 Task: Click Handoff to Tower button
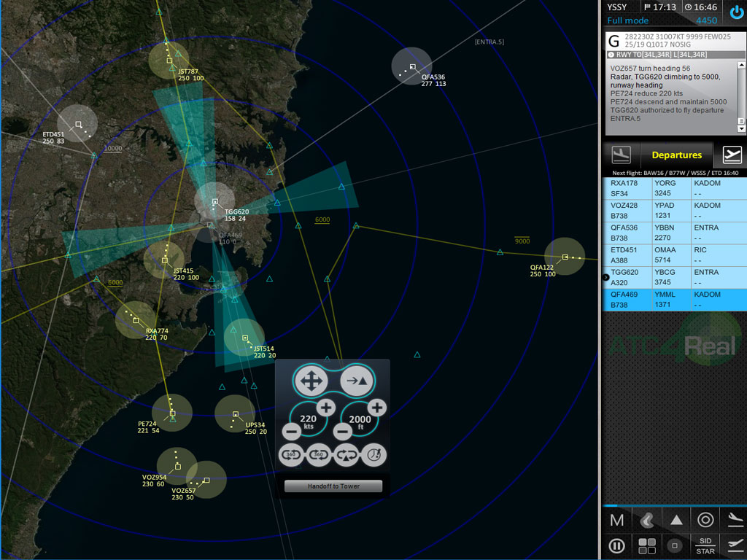tap(333, 486)
